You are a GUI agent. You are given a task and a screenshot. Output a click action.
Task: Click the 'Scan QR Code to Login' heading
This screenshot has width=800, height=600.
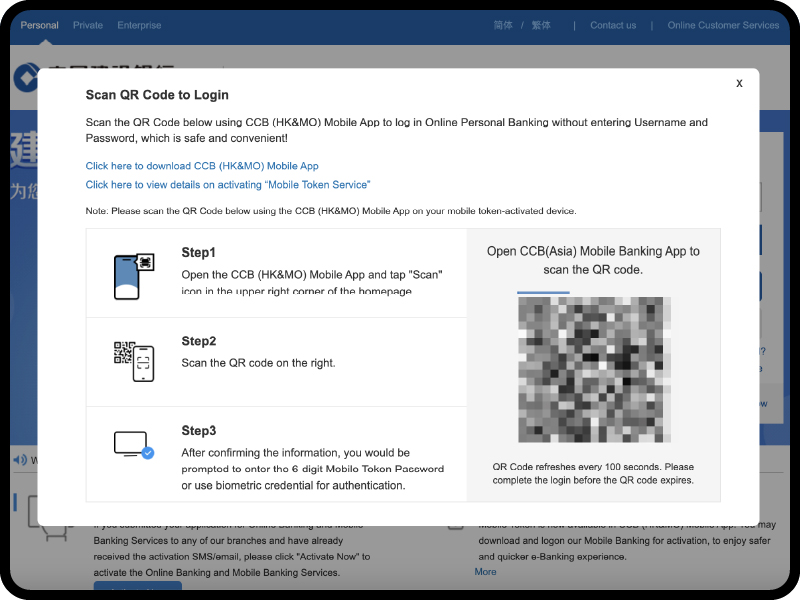pos(157,95)
